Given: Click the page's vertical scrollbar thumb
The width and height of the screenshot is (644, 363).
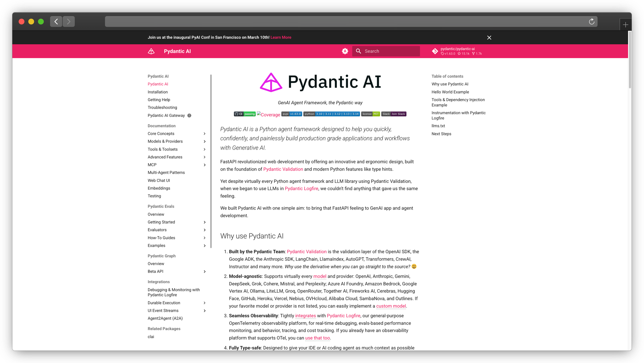Looking at the screenshot, I should [630, 60].
